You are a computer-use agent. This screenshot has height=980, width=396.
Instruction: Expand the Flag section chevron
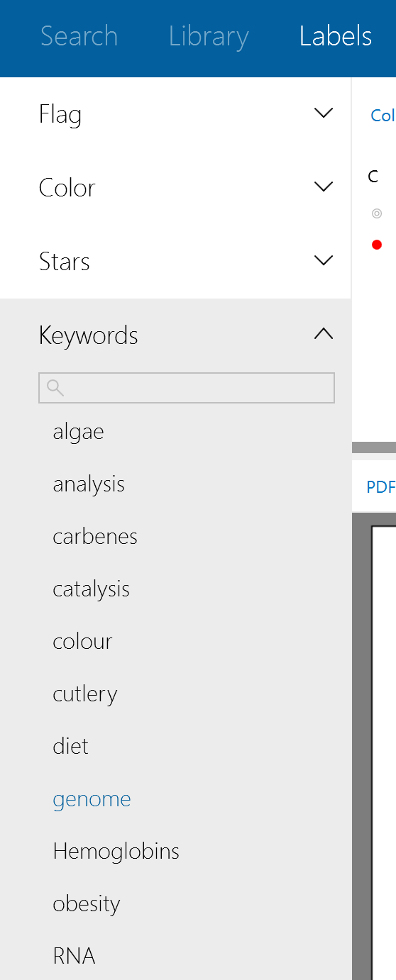point(324,113)
